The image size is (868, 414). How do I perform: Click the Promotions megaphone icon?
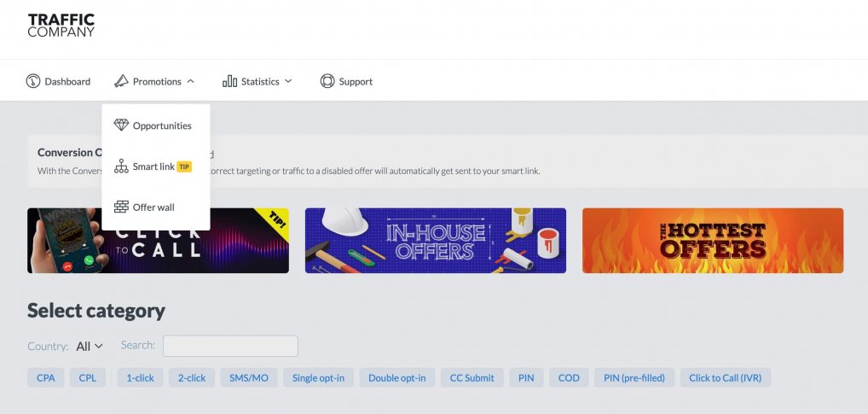121,81
